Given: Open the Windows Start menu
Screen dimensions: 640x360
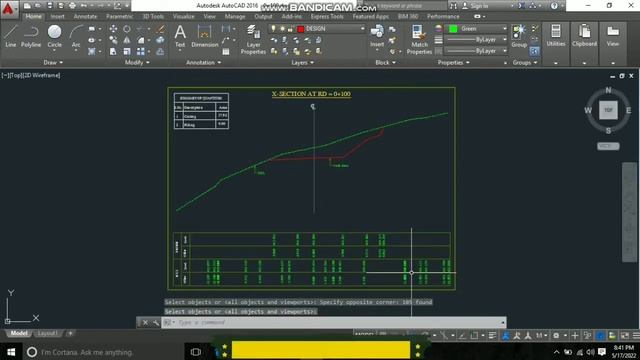Looking at the screenshot, I should pos(11,352).
